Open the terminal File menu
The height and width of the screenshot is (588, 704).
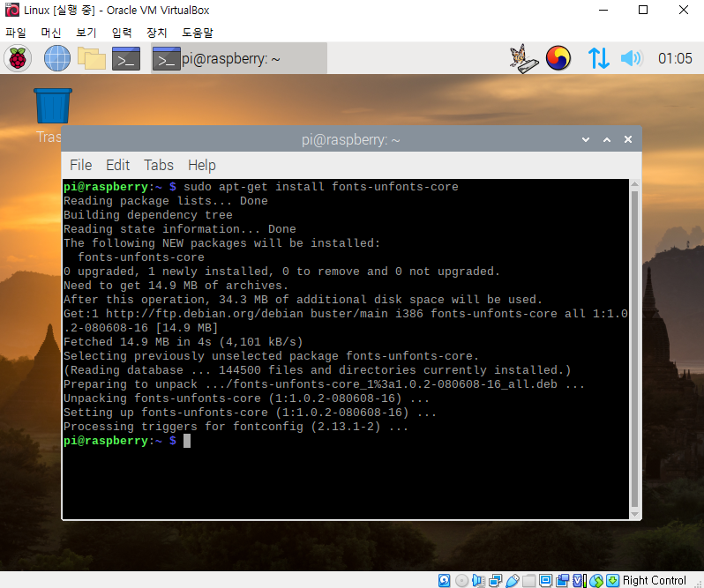[81, 165]
